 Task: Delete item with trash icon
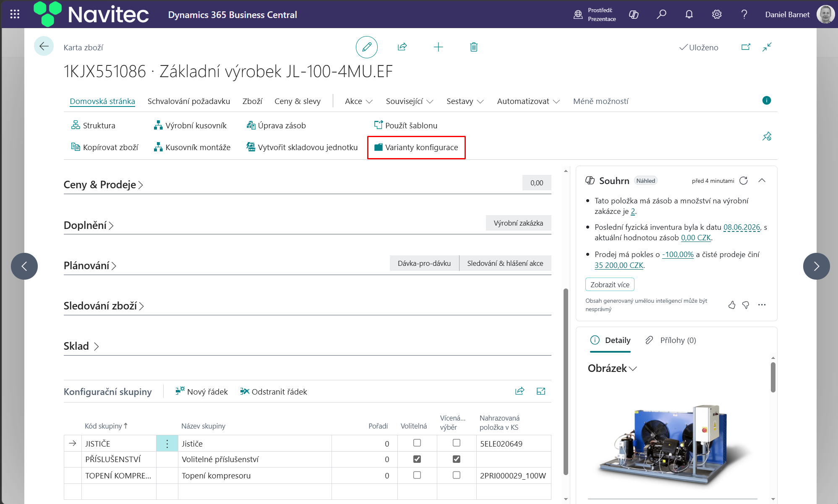[474, 47]
